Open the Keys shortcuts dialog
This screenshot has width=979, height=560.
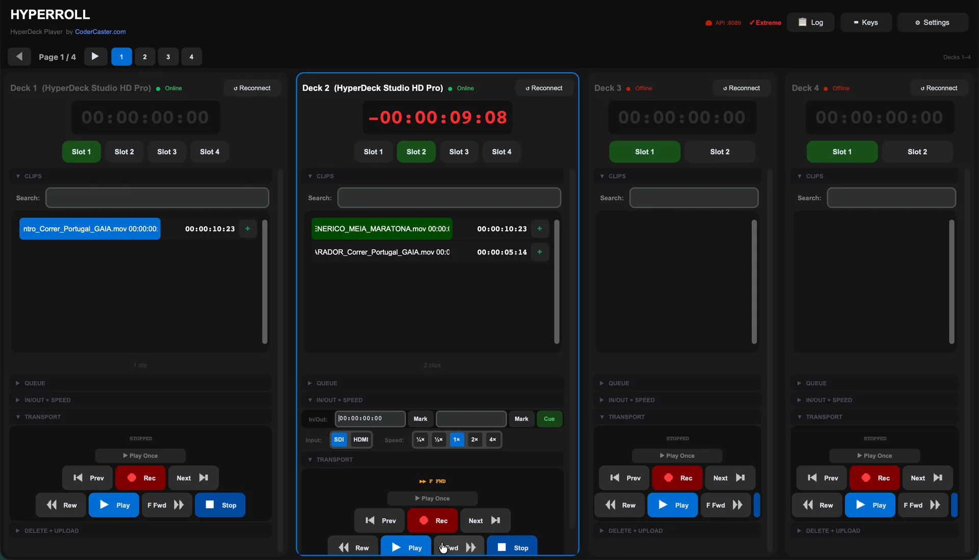click(x=866, y=22)
